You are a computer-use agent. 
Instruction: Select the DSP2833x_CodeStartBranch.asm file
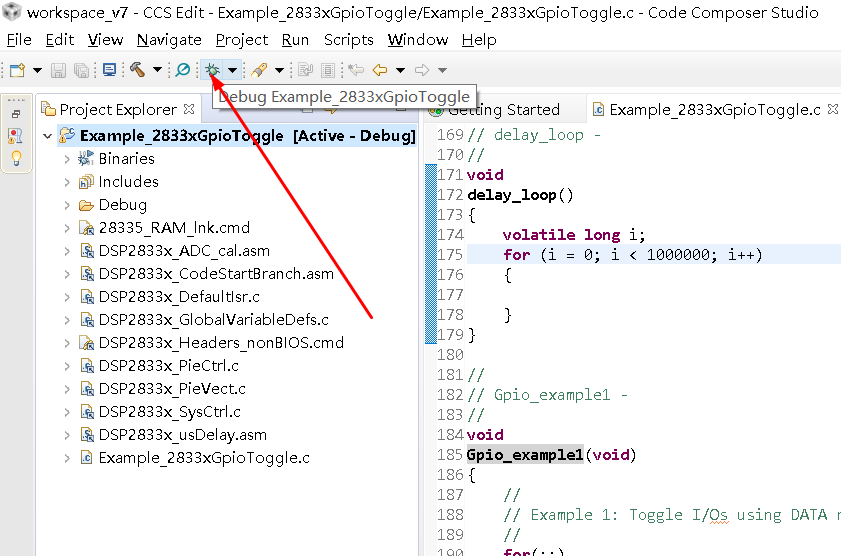click(x=216, y=275)
